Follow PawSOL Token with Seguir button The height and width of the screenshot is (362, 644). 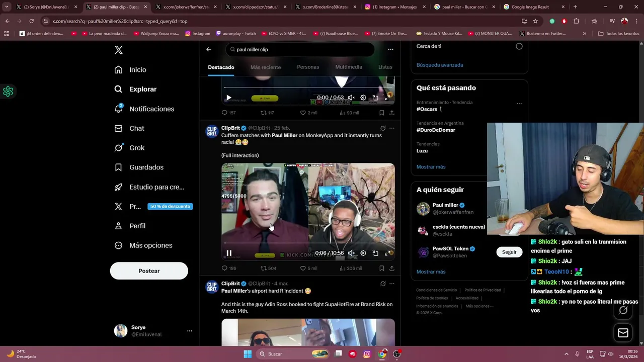[509, 252]
